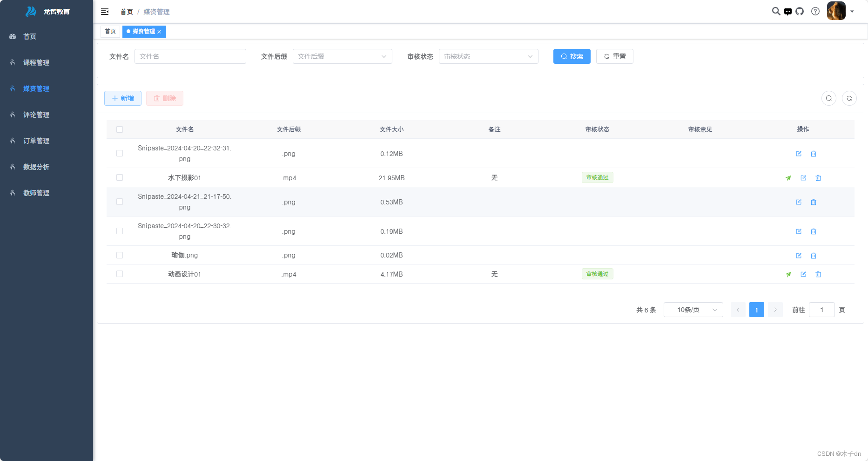Click the 文件大小 column header
Image resolution: width=868 pixels, height=461 pixels.
(391, 129)
